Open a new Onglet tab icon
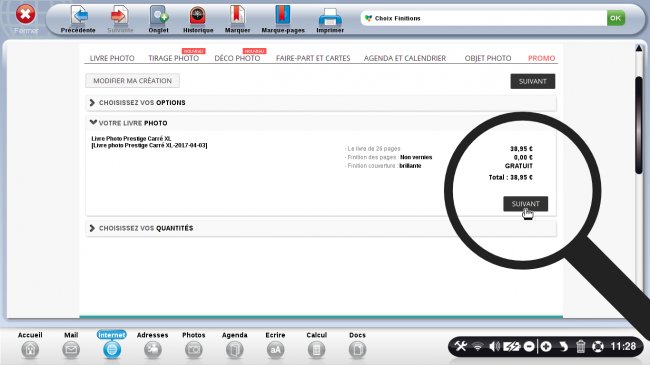Viewport: 650px width, 365px height. [158, 16]
